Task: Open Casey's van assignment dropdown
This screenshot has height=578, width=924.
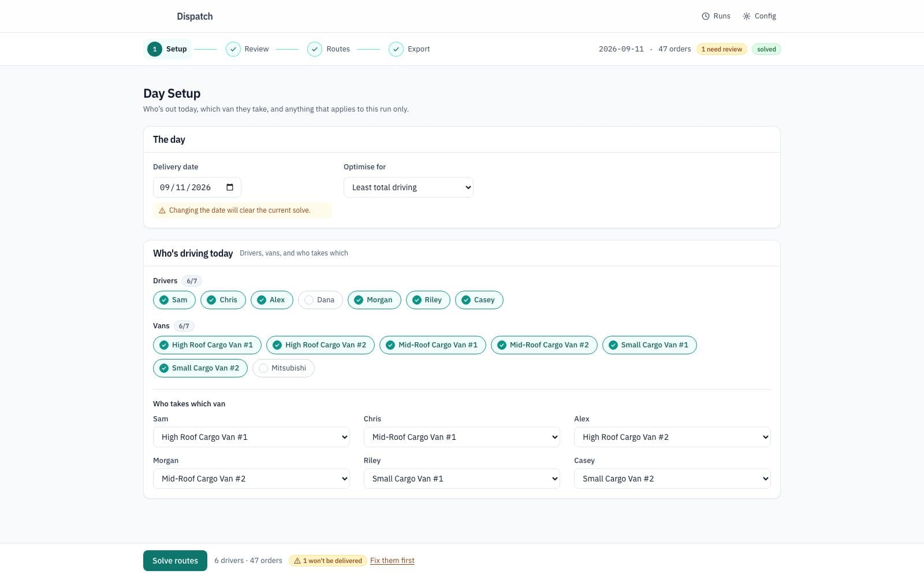Action: pos(672,479)
